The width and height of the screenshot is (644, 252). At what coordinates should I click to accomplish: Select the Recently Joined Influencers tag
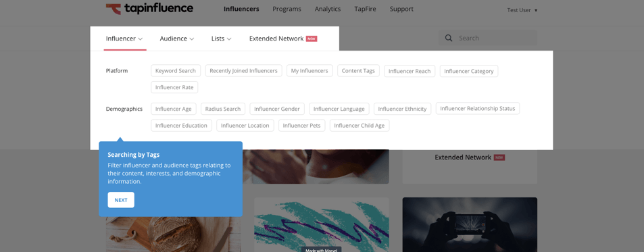[x=243, y=70]
